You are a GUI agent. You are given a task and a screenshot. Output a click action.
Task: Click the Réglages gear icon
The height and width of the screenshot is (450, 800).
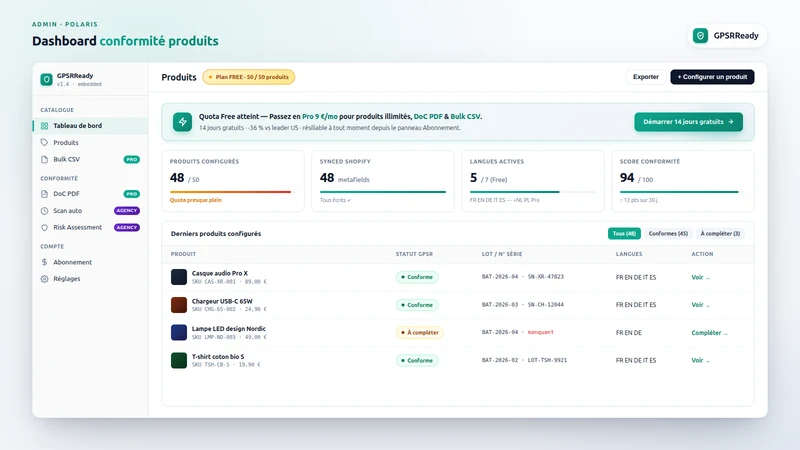point(44,279)
